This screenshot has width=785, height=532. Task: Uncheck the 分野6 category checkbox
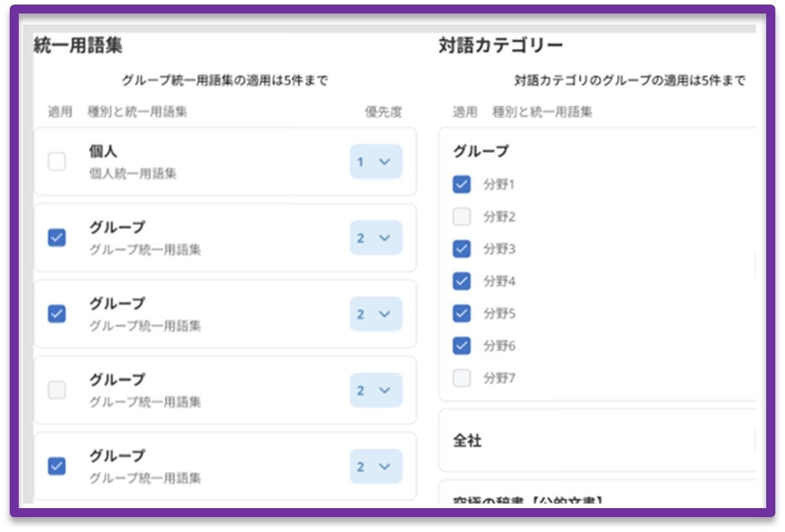[462, 346]
